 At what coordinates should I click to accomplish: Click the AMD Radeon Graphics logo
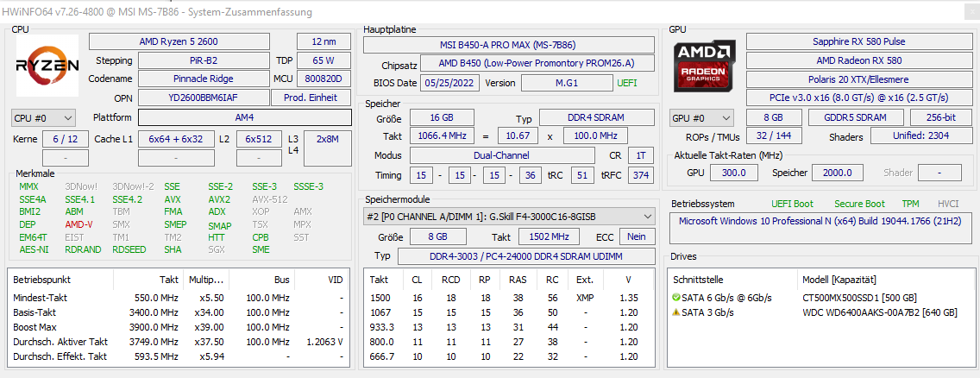click(x=704, y=65)
